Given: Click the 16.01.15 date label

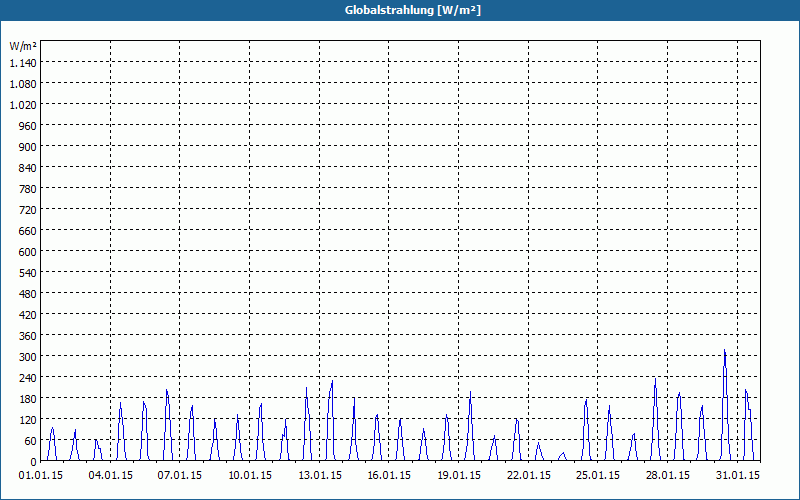Looking at the screenshot, I should tap(389, 476).
